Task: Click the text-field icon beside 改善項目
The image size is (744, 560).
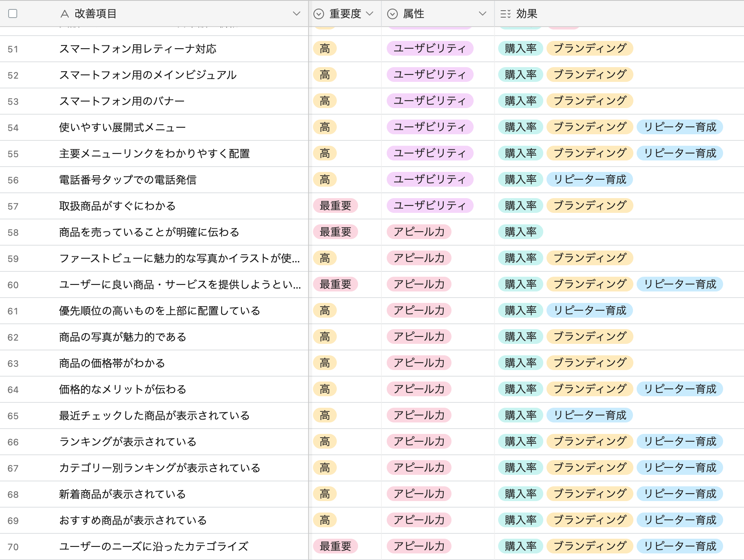Action: [64, 14]
